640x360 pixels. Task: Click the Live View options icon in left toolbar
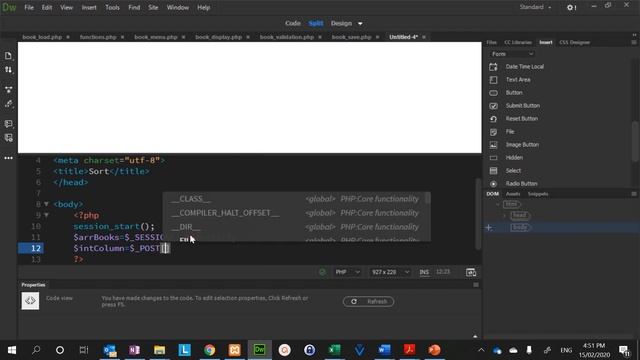pos(8,89)
